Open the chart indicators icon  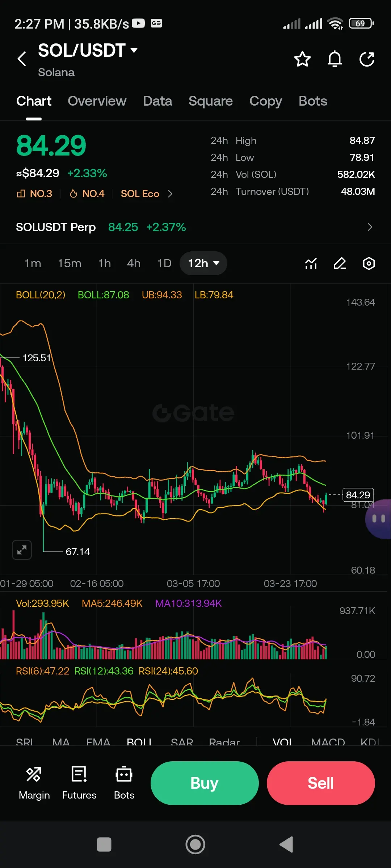(311, 263)
